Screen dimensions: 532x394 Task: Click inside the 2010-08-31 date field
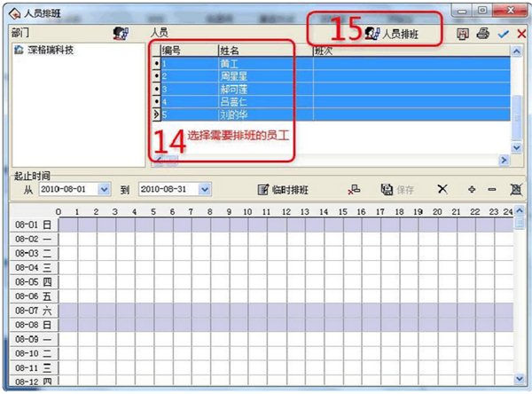click(168, 189)
